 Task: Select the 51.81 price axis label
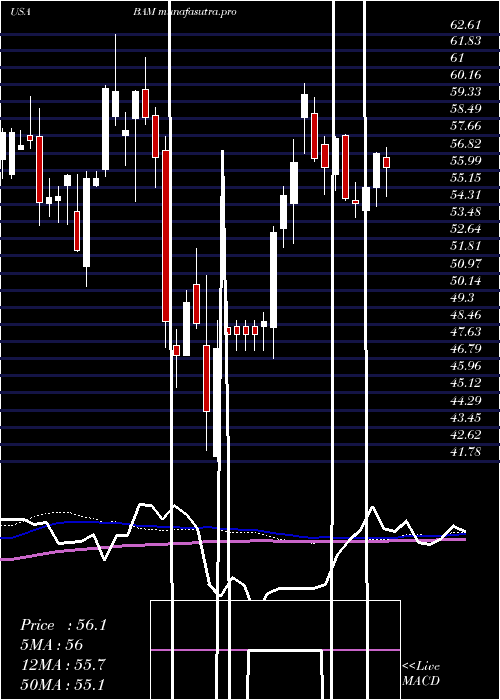tap(465, 246)
